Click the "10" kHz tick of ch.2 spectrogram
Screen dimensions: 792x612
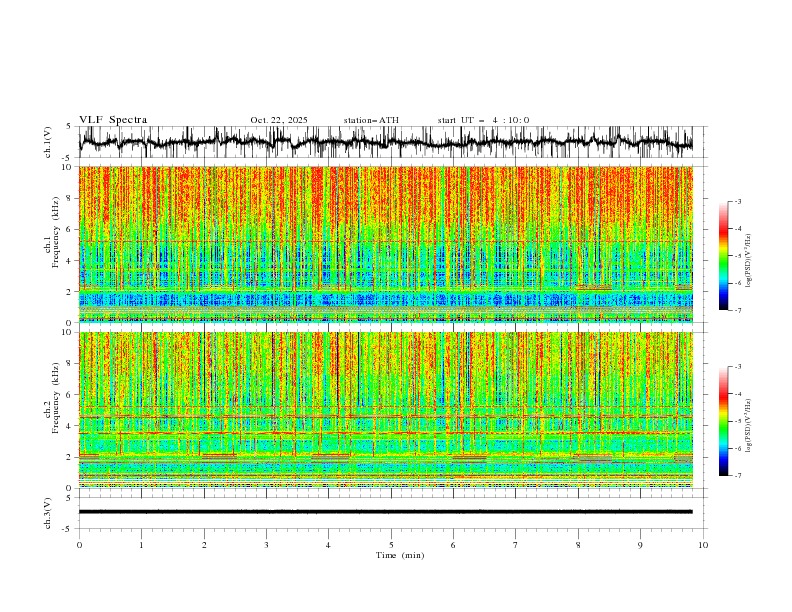point(67,332)
